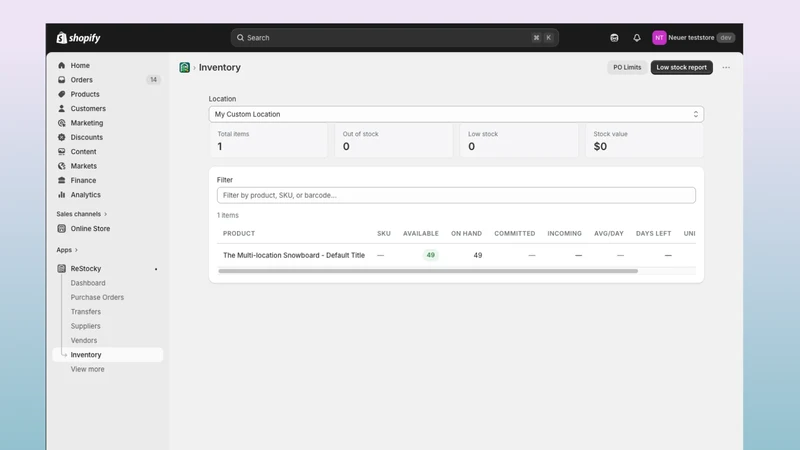Go to Purchase Orders
Screen dimensions: 800x450
tap(97, 297)
